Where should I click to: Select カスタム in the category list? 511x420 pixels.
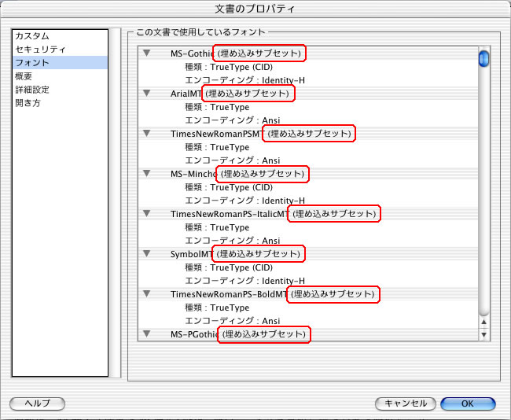coord(60,36)
